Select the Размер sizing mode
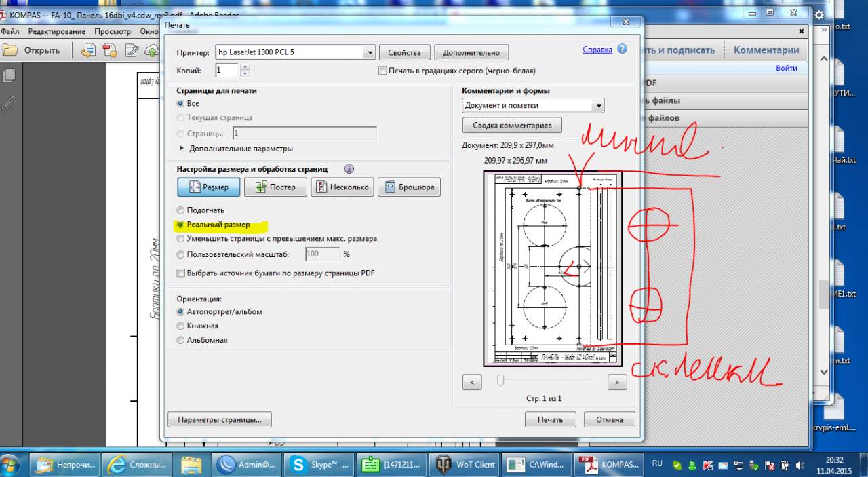The image size is (868, 477). tap(208, 187)
